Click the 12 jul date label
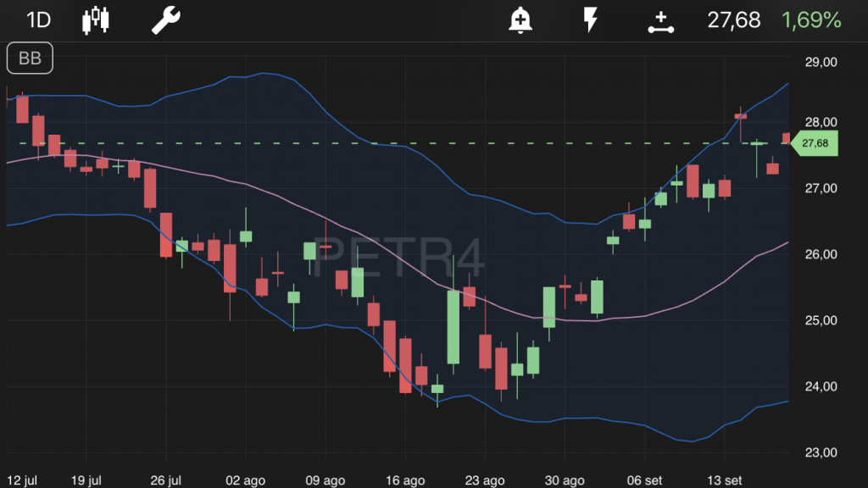This screenshot has height=488, width=868. tap(22, 480)
